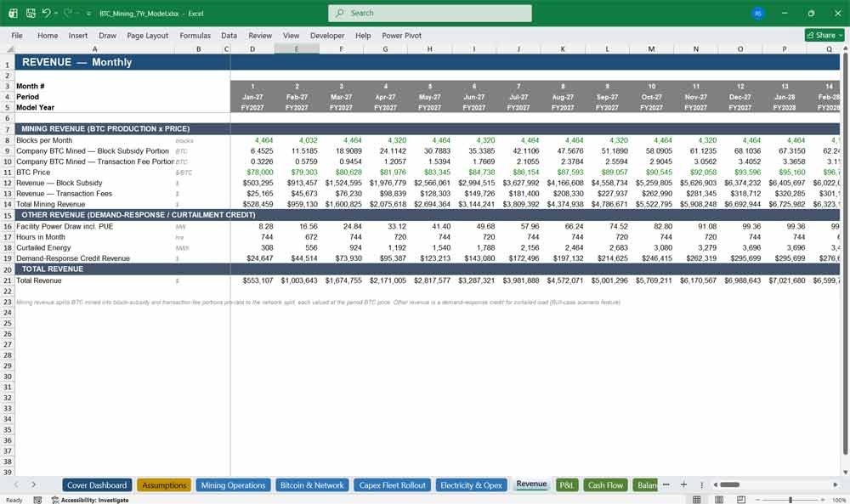This screenshot has height=504, width=850.
Task: Select column E header
Action: [x=297, y=49]
